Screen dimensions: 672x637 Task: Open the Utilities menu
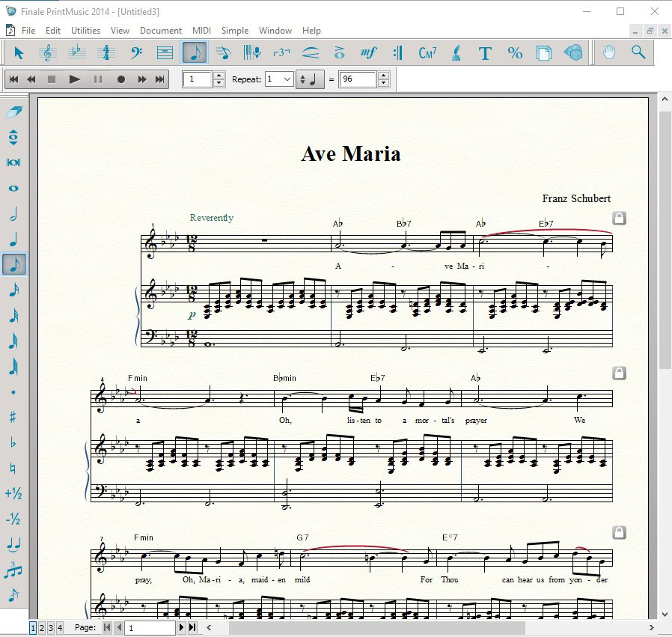(x=86, y=31)
